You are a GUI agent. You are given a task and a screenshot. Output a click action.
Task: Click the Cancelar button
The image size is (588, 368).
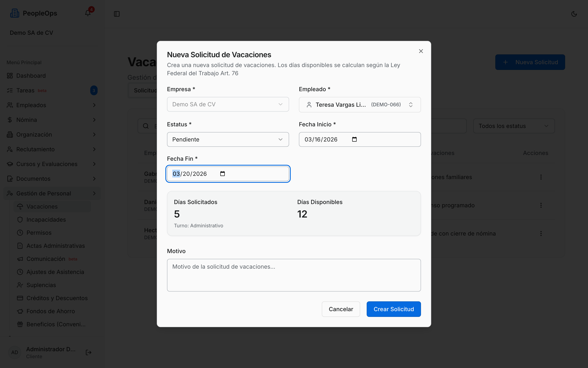click(x=341, y=309)
